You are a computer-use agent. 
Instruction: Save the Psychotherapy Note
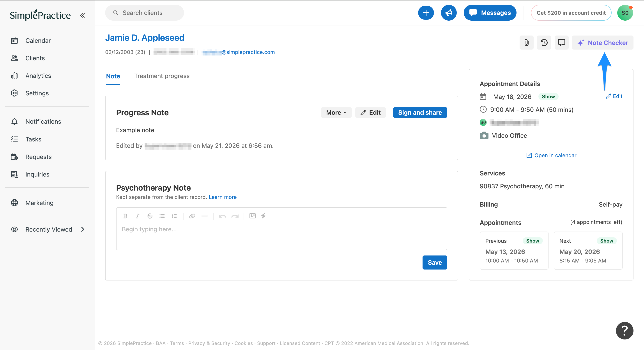[x=435, y=262]
